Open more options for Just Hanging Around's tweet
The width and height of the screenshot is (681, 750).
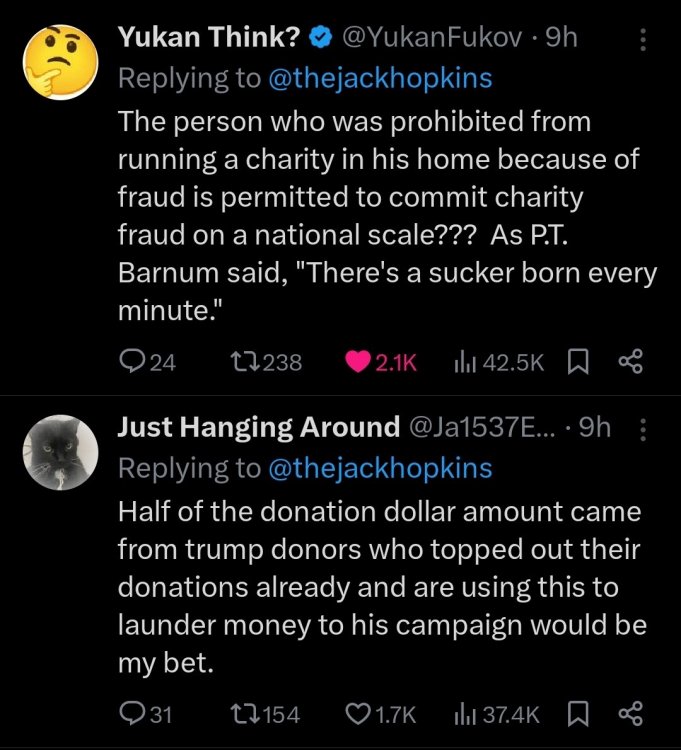pyautogui.click(x=642, y=428)
